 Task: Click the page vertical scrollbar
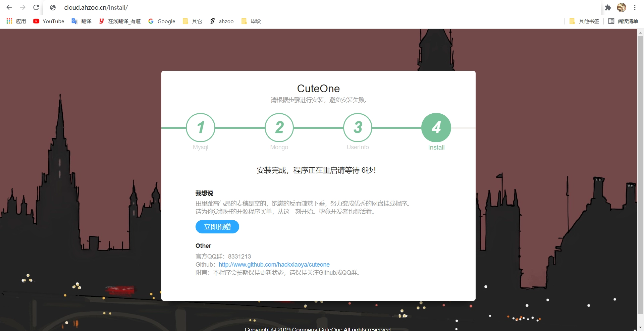640,168
